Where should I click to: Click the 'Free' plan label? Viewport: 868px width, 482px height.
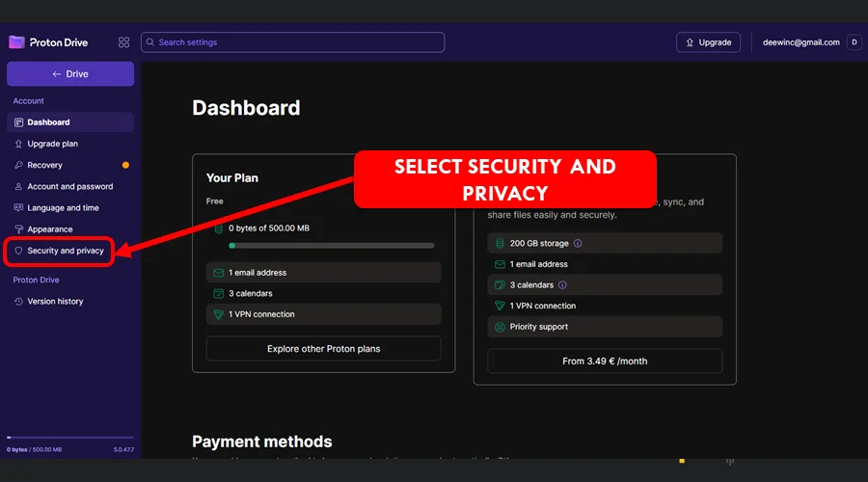click(215, 201)
